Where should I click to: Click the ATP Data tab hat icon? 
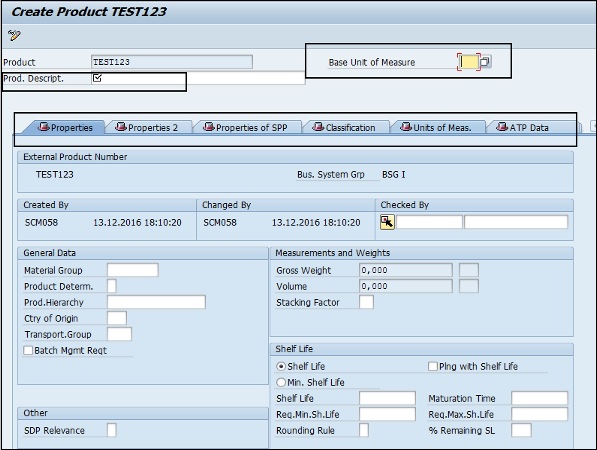coord(502,127)
